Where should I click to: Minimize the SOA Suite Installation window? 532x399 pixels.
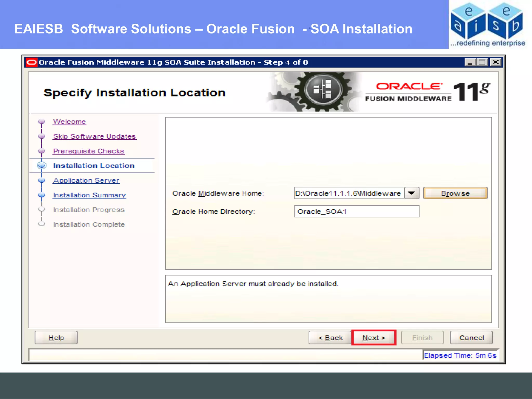tap(470, 62)
